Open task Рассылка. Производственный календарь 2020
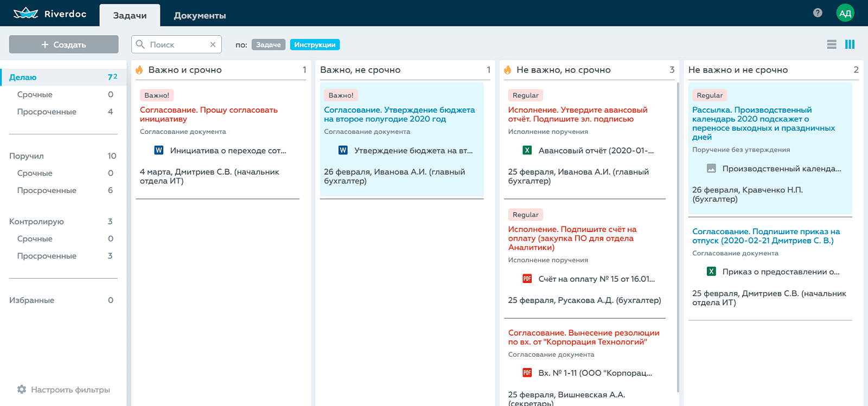The image size is (868, 406). click(x=764, y=123)
